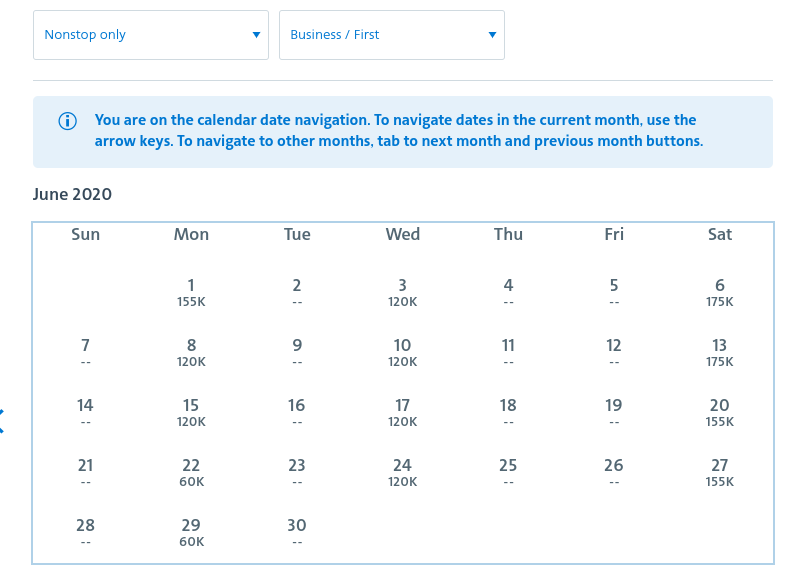Viewport: 793px width, 581px height.
Task: Click the Nonstop only dropdown arrow
Action: tap(256, 35)
